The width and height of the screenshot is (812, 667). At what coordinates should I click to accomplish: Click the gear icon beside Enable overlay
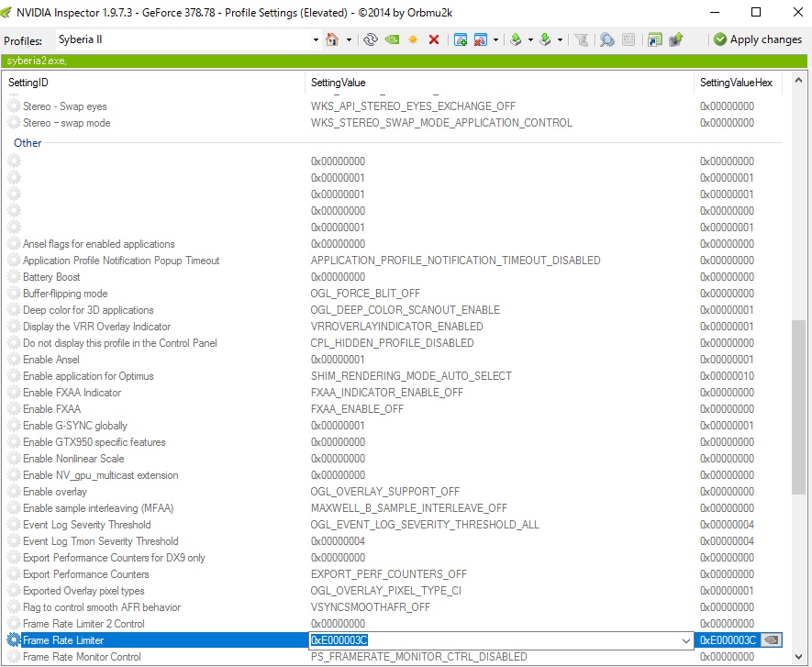click(x=14, y=492)
